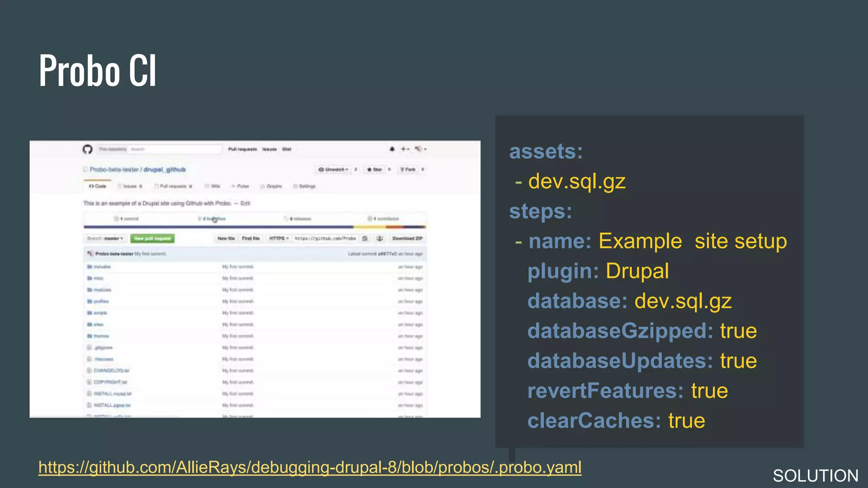Open the Probo-beta-tester owner link
Viewport: 868px width, 488px height.
point(114,169)
